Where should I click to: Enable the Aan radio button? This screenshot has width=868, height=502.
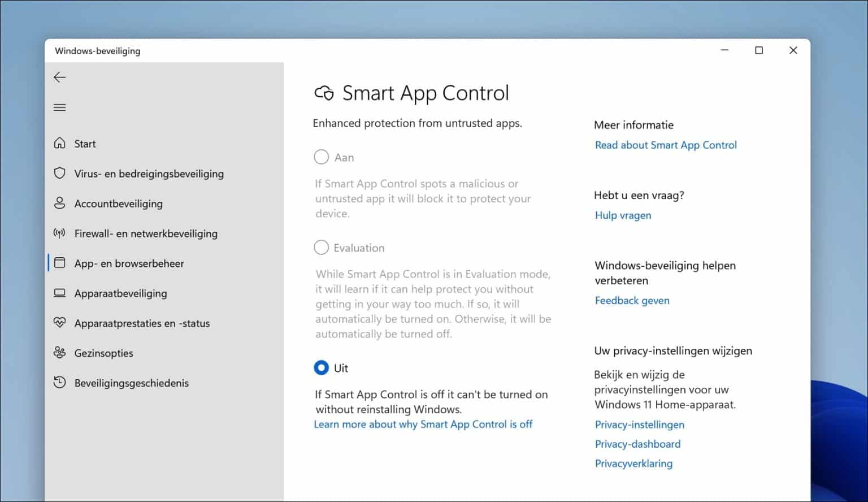tap(321, 157)
